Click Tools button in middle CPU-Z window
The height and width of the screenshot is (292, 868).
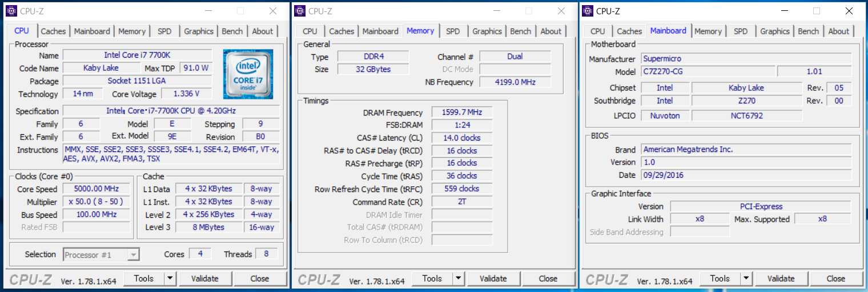(432, 279)
